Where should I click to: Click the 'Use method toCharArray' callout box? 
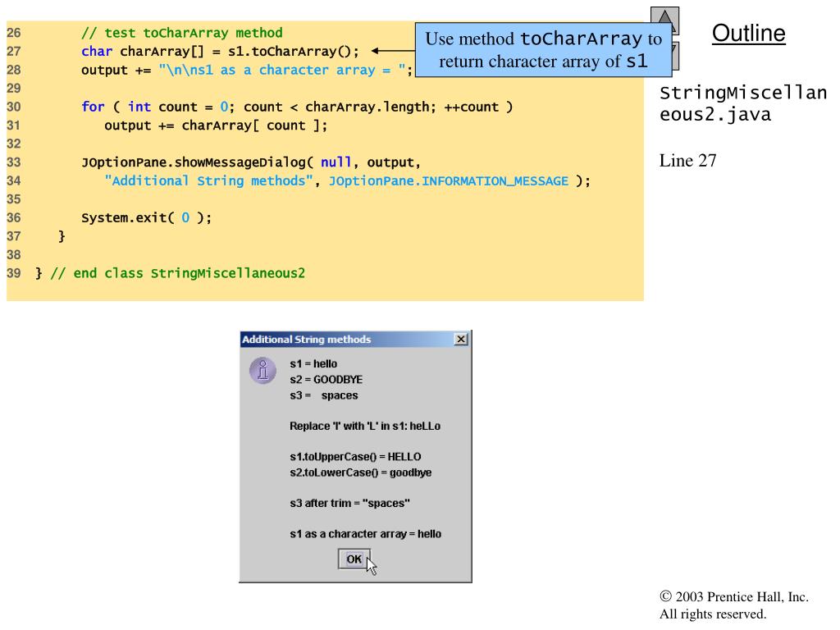point(543,50)
